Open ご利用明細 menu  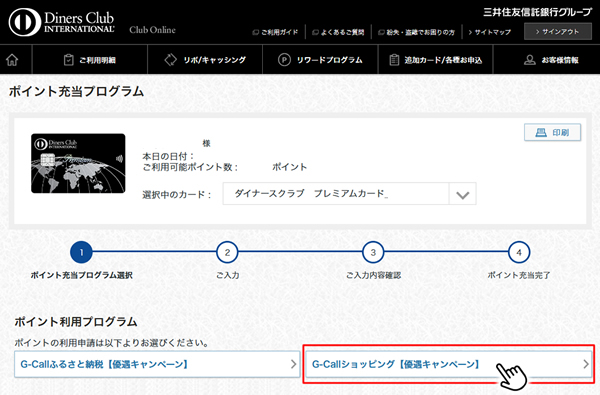[x=90, y=60]
